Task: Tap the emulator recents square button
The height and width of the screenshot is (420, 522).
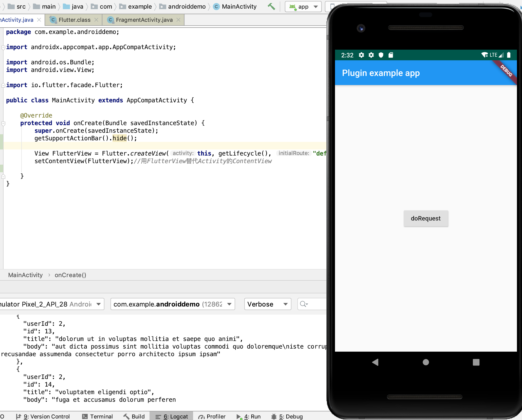Action: click(x=476, y=362)
